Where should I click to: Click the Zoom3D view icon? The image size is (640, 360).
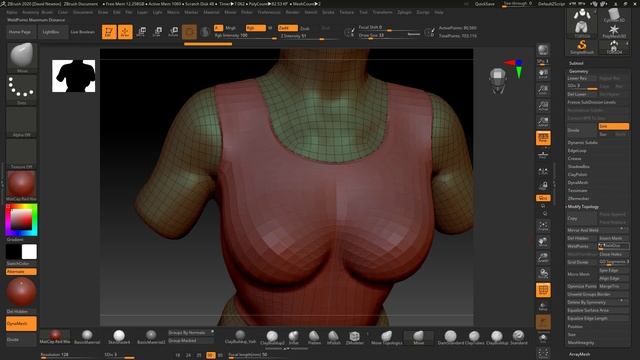pos(543,258)
